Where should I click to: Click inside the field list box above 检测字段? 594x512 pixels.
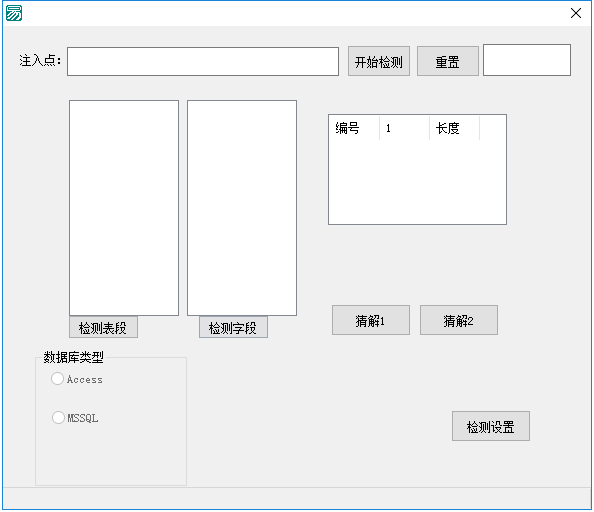click(x=242, y=208)
